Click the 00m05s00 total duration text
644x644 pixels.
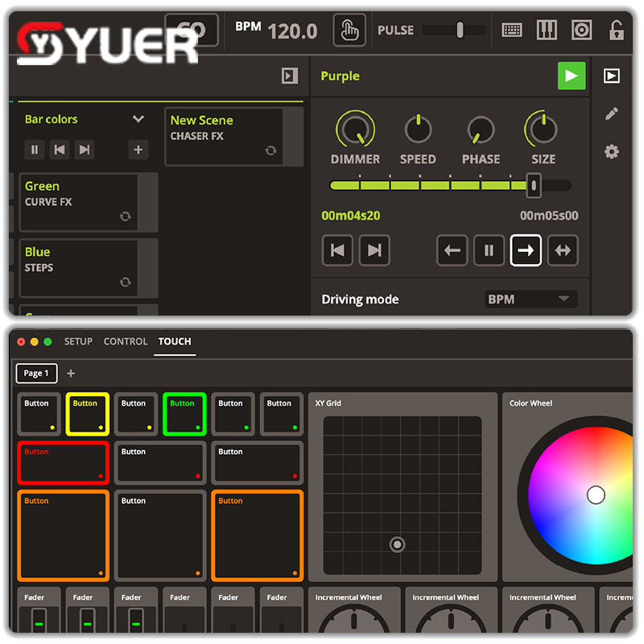(x=549, y=216)
